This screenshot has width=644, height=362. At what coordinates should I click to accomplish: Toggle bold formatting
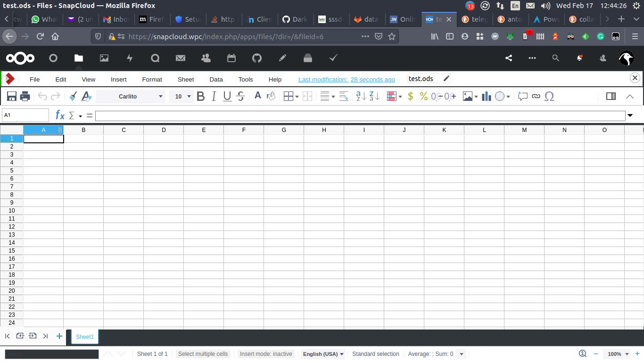201,97
